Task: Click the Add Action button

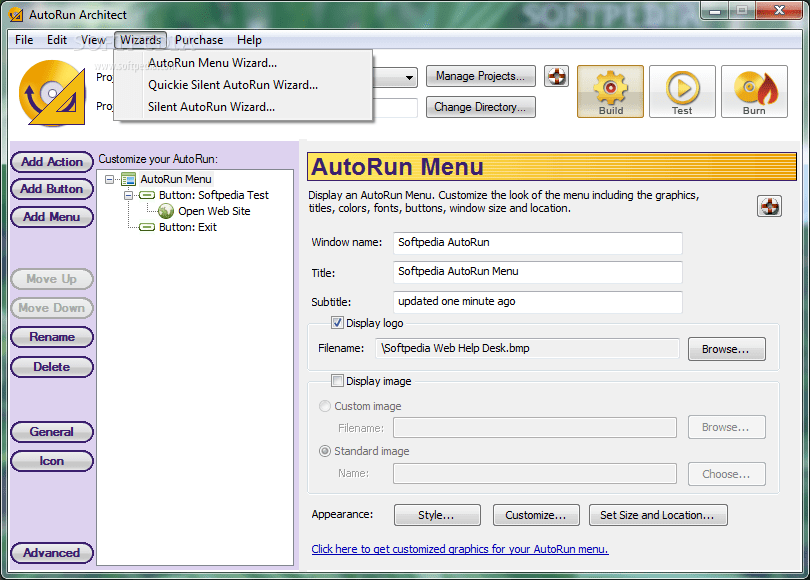Action: coord(52,162)
